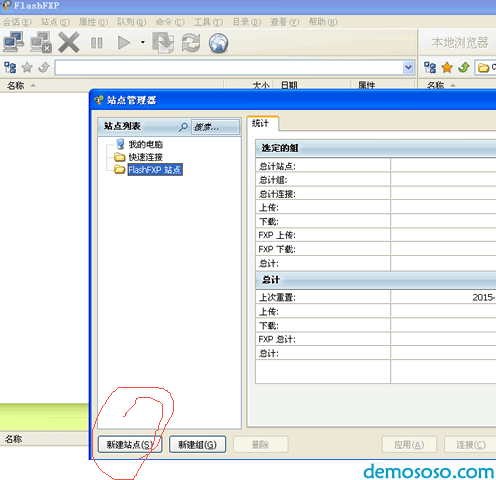The height and width of the screenshot is (480, 496).
Task: Click the Disconnect toolbar icon
Action: click(41, 42)
